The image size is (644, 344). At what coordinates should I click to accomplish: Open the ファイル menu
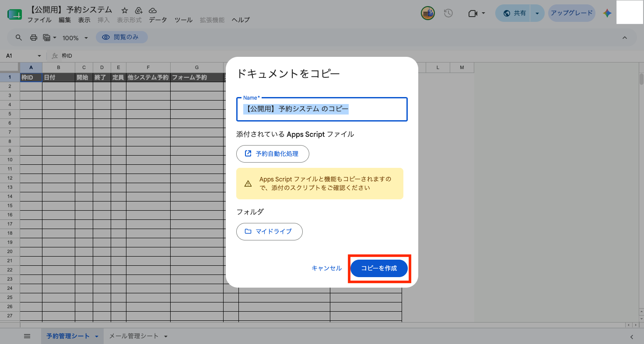pyautogui.click(x=39, y=20)
